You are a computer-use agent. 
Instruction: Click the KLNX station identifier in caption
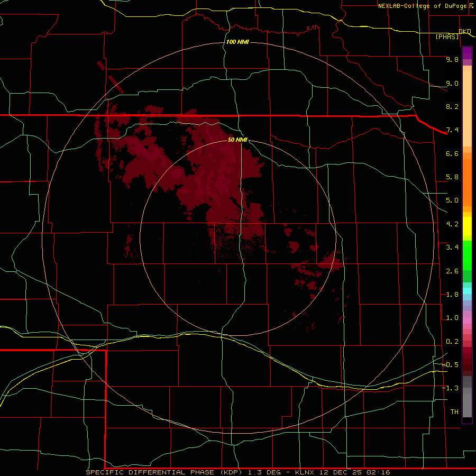pyautogui.click(x=304, y=472)
